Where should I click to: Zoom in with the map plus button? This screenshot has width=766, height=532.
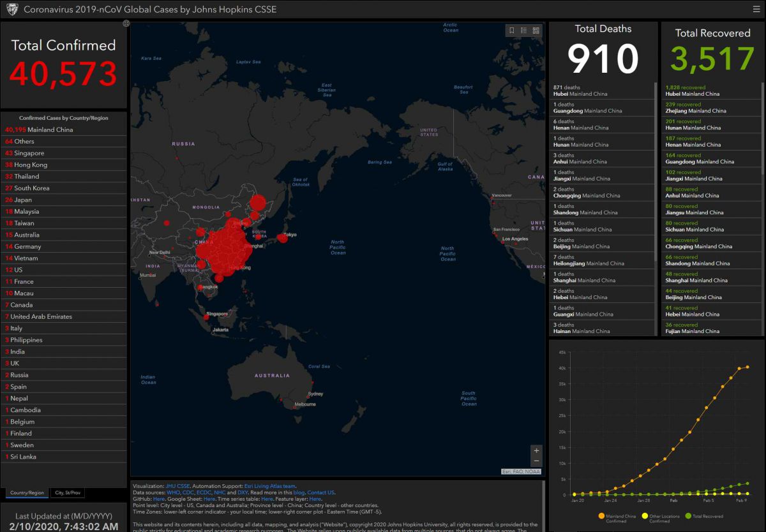(x=536, y=450)
